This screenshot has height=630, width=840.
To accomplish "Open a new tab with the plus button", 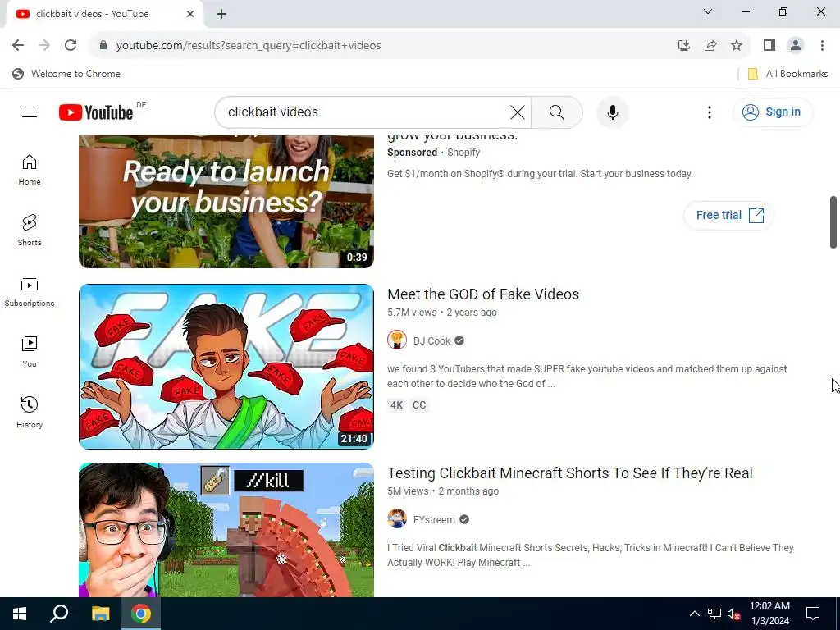I will [221, 14].
